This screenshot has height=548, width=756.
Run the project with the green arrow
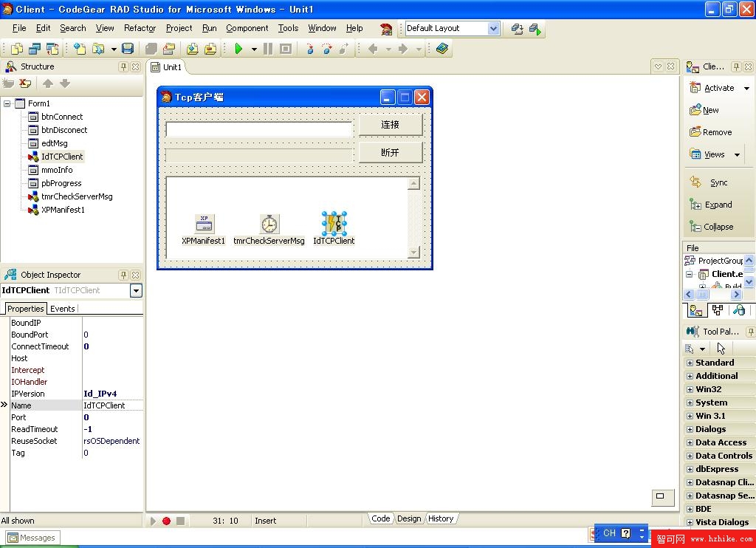pos(238,49)
